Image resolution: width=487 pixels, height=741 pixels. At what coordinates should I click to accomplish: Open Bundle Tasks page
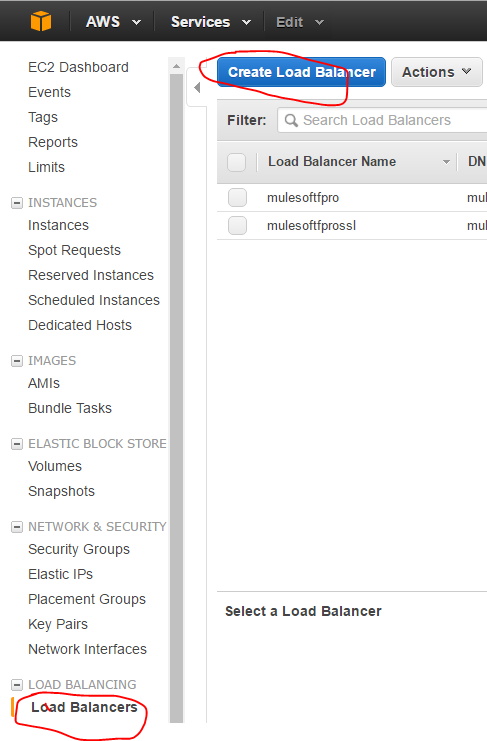(69, 408)
